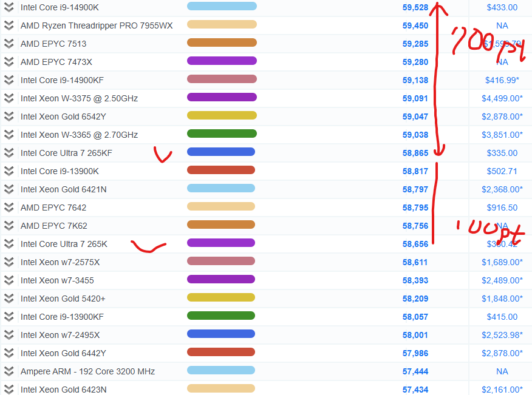Click the double chevron beside AMD EPYC 7642

[x=9, y=208]
